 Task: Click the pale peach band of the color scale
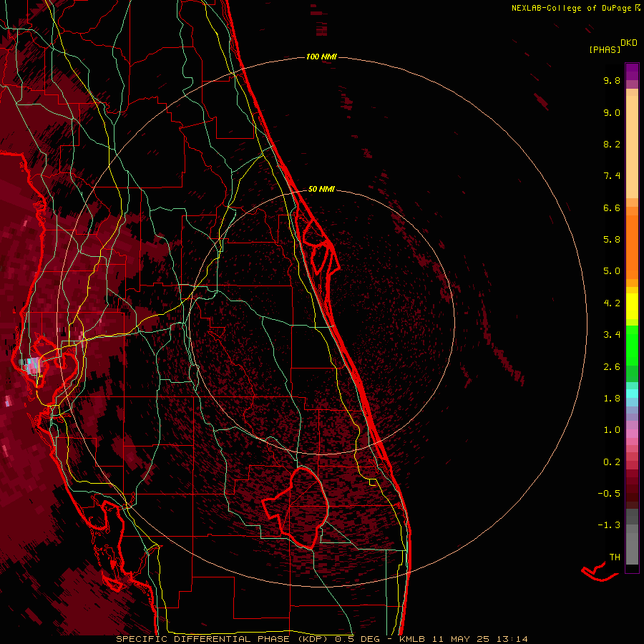click(x=632, y=147)
